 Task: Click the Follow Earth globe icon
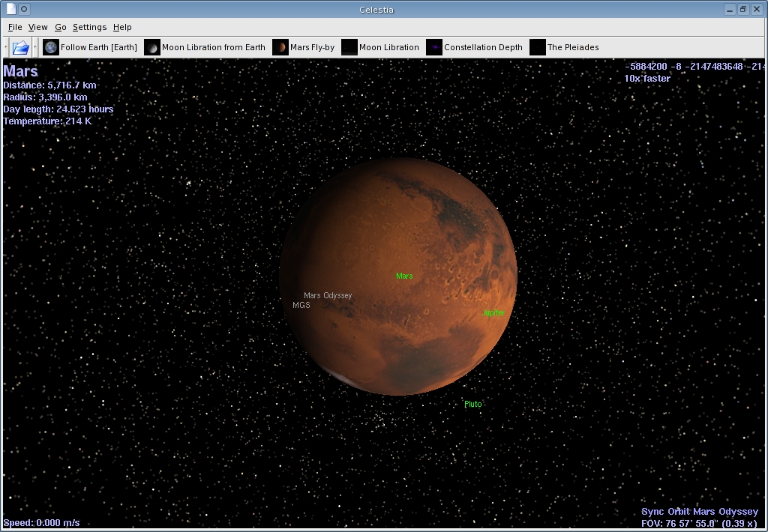[x=51, y=47]
